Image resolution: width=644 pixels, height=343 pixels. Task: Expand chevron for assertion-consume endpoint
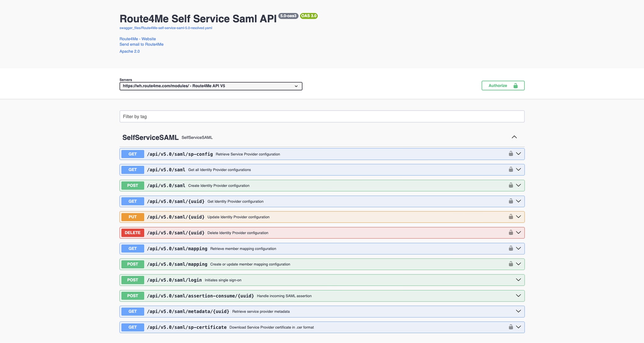[x=519, y=295]
